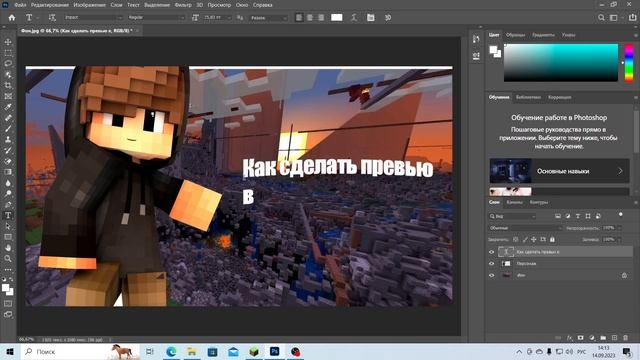This screenshot has height=360, width=640.
Task: Open the layer filter kind dropdown
Action: pos(513,216)
